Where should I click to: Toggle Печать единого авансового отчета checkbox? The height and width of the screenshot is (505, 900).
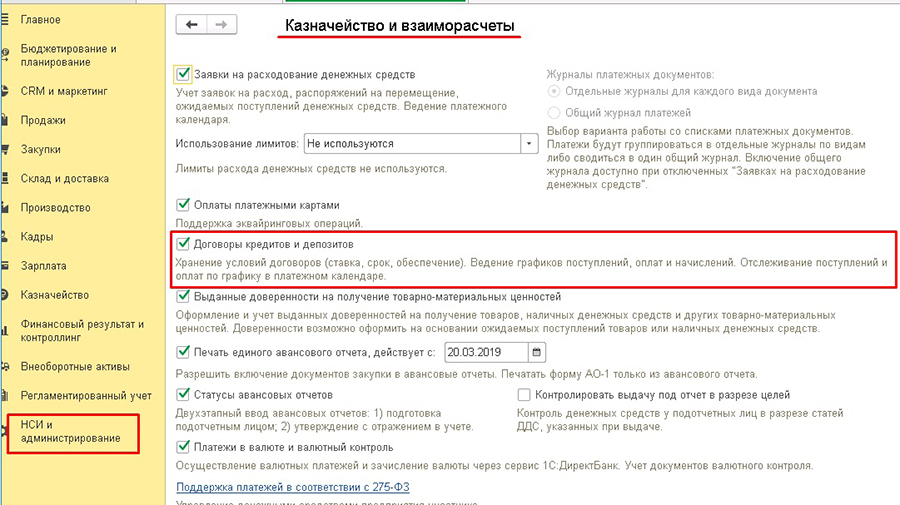[x=183, y=352]
